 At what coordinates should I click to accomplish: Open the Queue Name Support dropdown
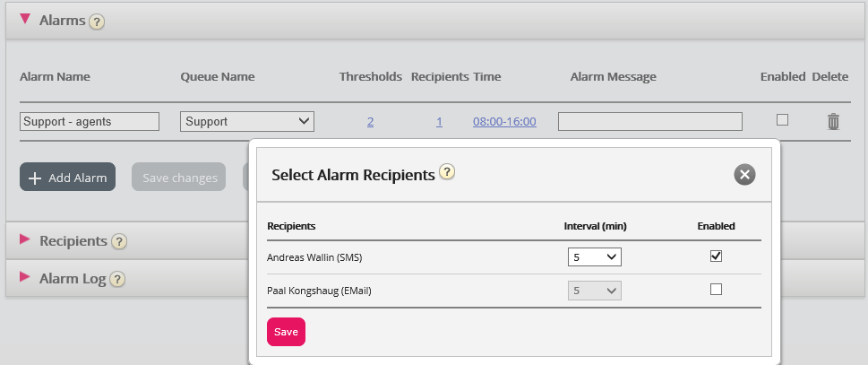[246, 121]
